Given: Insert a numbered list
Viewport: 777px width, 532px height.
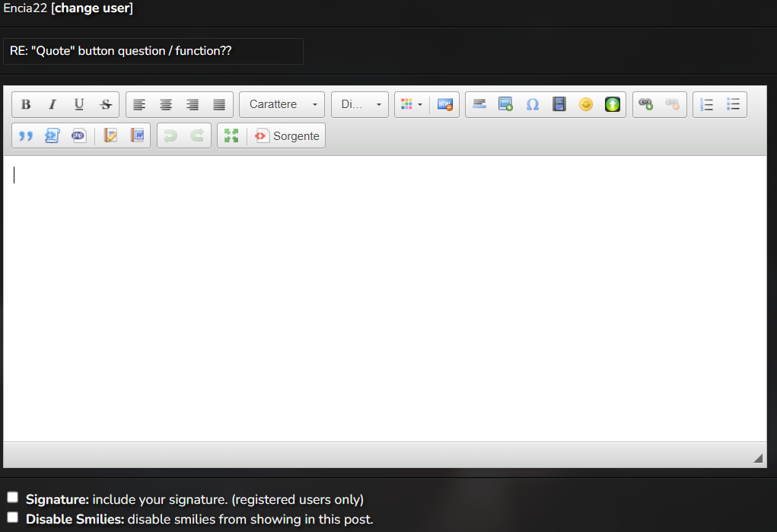Looking at the screenshot, I should pyautogui.click(x=706, y=104).
